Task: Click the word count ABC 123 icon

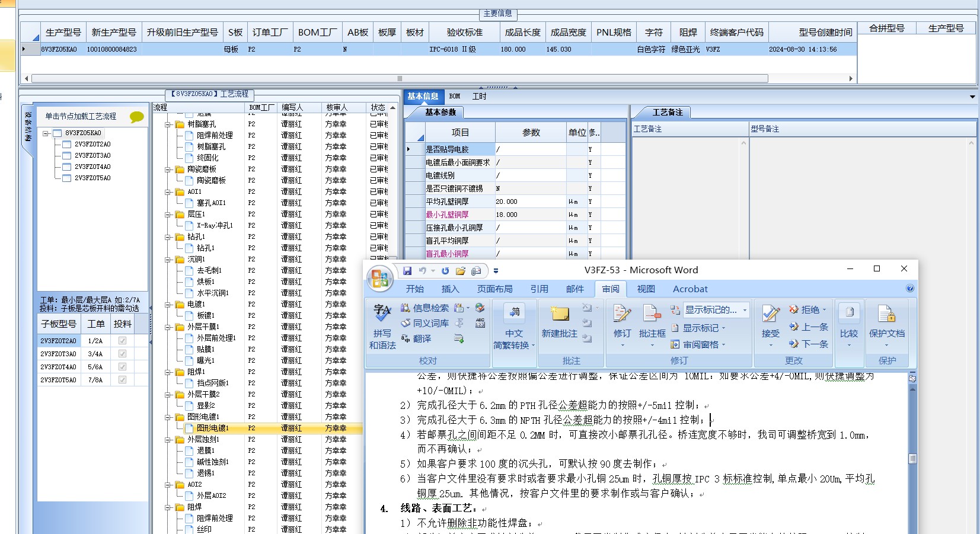Action: click(x=480, y=323)
